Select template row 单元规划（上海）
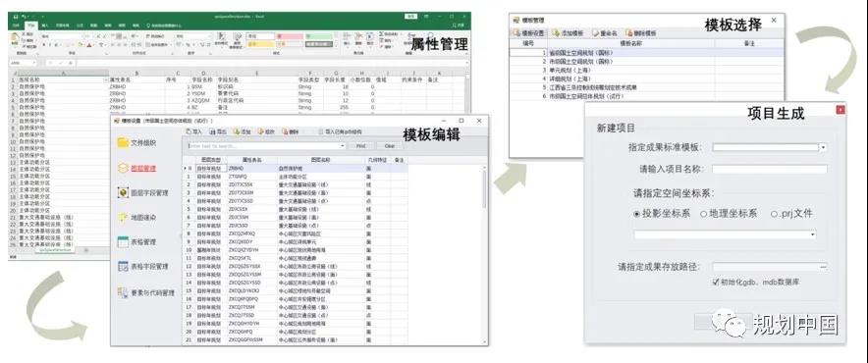Image resolution: width=868 pixels, height=363 pixels. coord(646,70)
